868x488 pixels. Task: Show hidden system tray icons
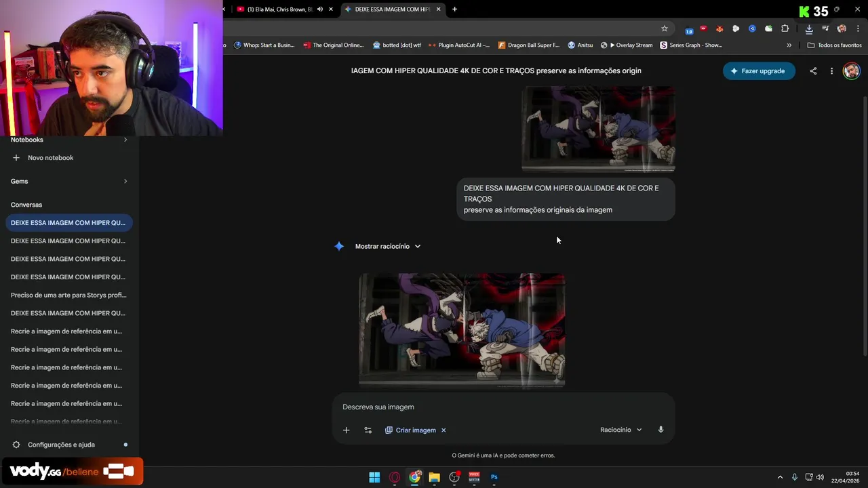(780, 477)
